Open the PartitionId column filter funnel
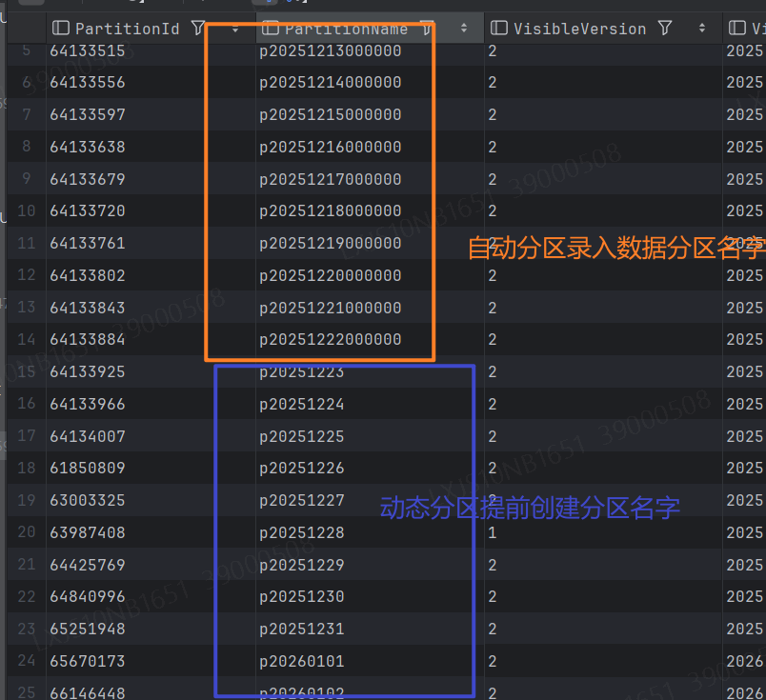Screen dimensions: 766x700 [x=198, y=29]
